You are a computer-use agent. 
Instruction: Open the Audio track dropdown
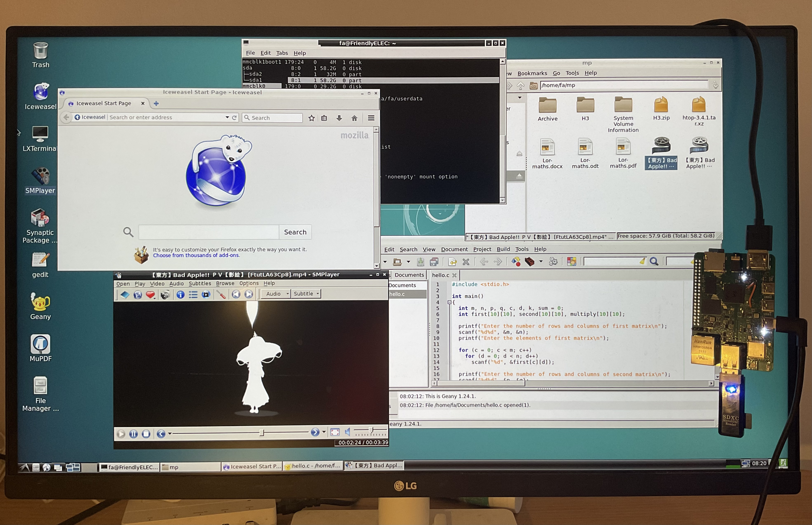coord(277,294)
